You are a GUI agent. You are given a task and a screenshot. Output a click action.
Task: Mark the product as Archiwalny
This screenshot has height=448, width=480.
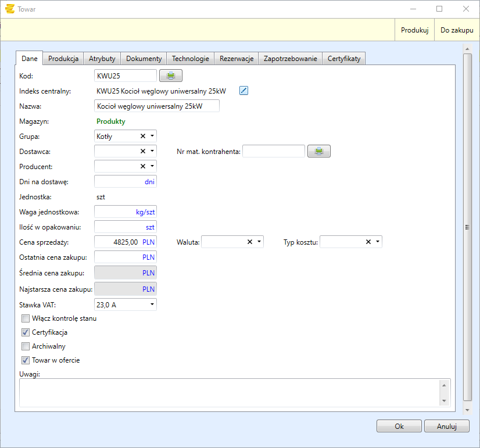26,346
